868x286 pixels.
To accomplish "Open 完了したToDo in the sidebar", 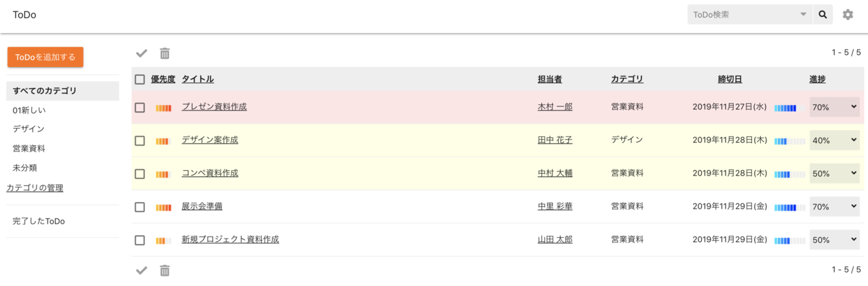I will [x=39, y=221].
